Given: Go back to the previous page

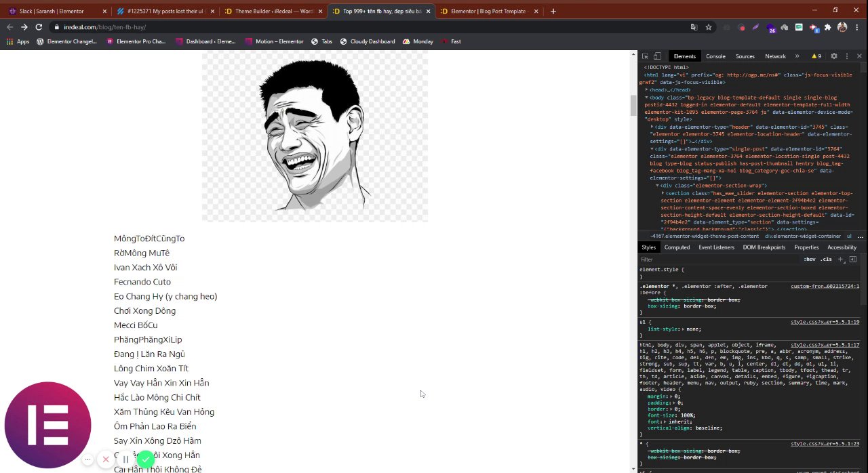Looking at the screenshot, I should (9, 27).
